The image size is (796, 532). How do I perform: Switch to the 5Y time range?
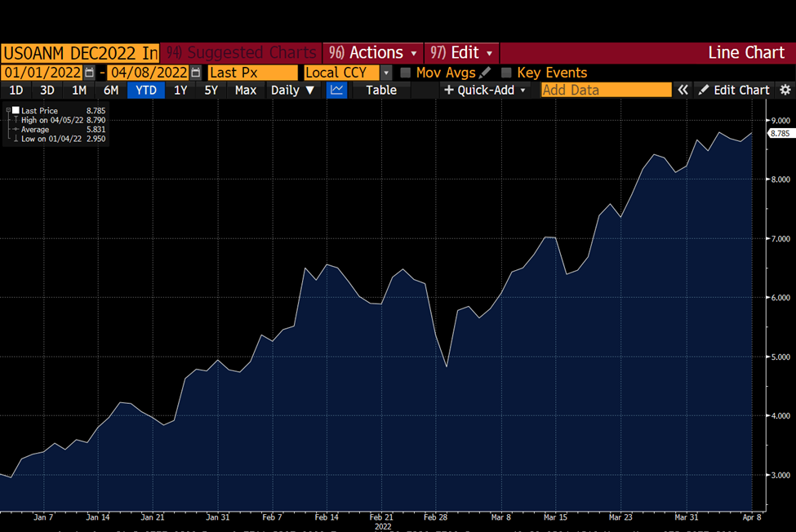(211, 91)
